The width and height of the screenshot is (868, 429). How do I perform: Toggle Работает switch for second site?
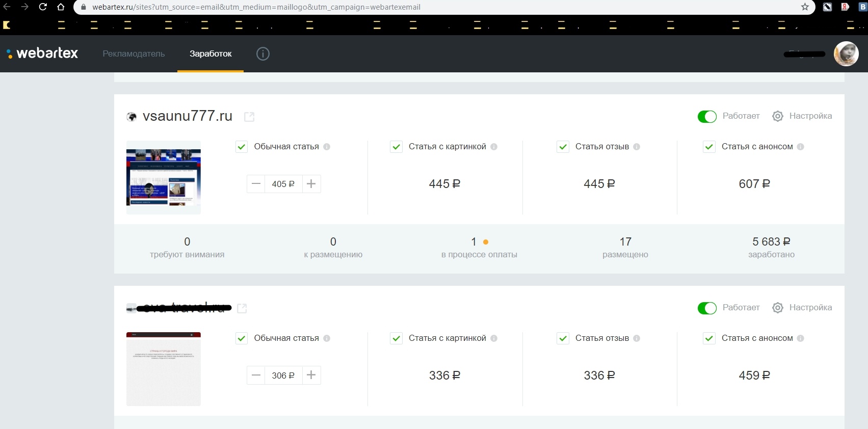click(707, 308)
